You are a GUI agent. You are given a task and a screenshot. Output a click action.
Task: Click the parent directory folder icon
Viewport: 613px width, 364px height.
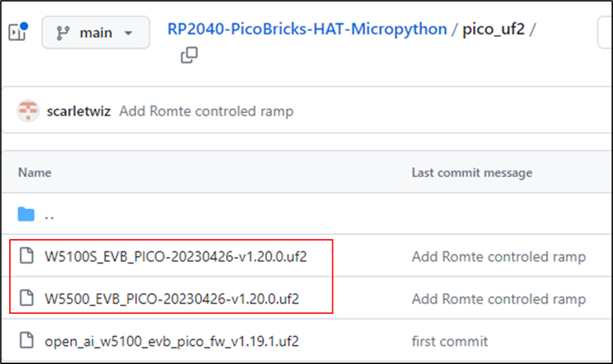[x=26, y=214]
